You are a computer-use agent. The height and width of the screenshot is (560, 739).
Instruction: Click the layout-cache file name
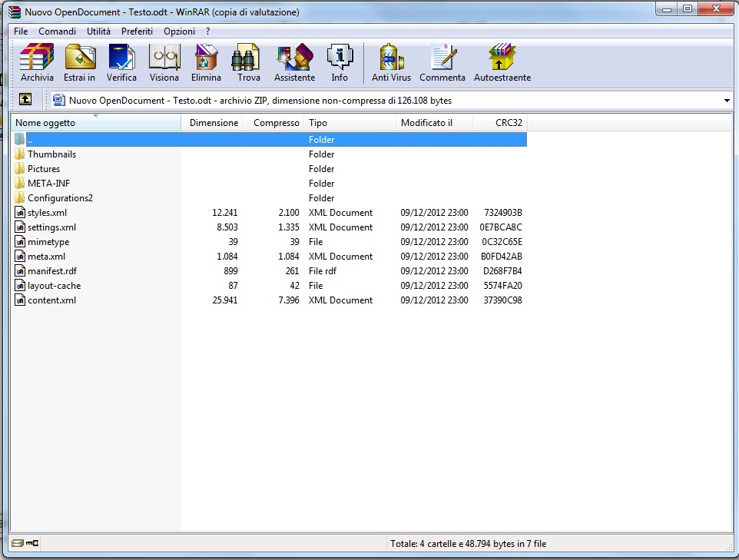[x=55, y=286]
